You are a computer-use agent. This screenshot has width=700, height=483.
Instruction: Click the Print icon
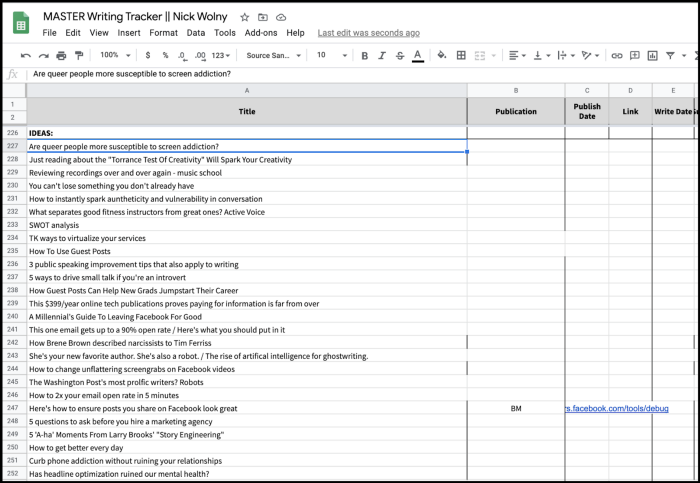pos(61,56)
